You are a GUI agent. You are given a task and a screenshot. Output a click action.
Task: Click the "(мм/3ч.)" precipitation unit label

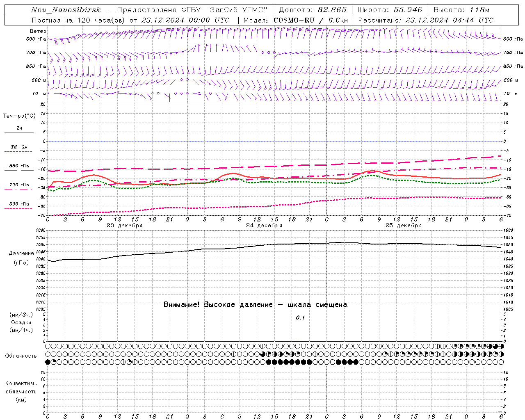[x=21, y=315]
